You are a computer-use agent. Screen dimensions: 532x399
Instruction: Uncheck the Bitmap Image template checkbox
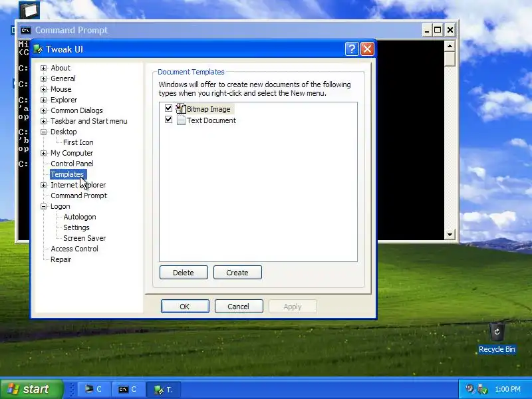point(168,108)
